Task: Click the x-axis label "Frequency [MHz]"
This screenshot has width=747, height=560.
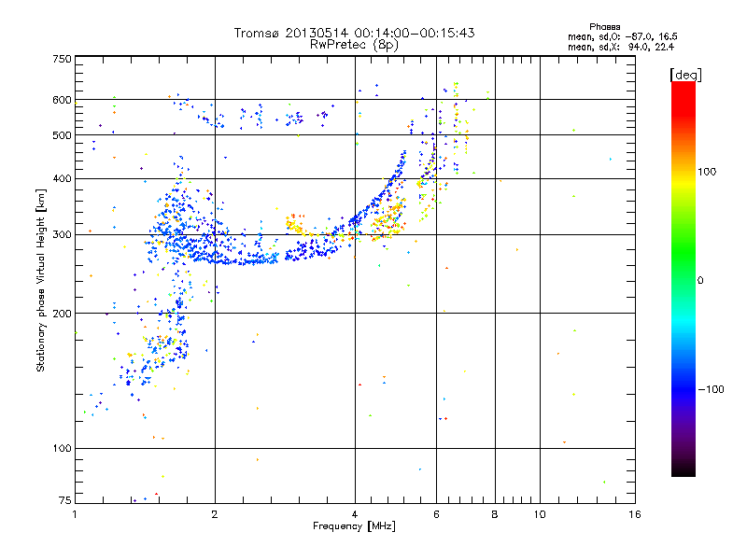Action: tap(354, 526)
